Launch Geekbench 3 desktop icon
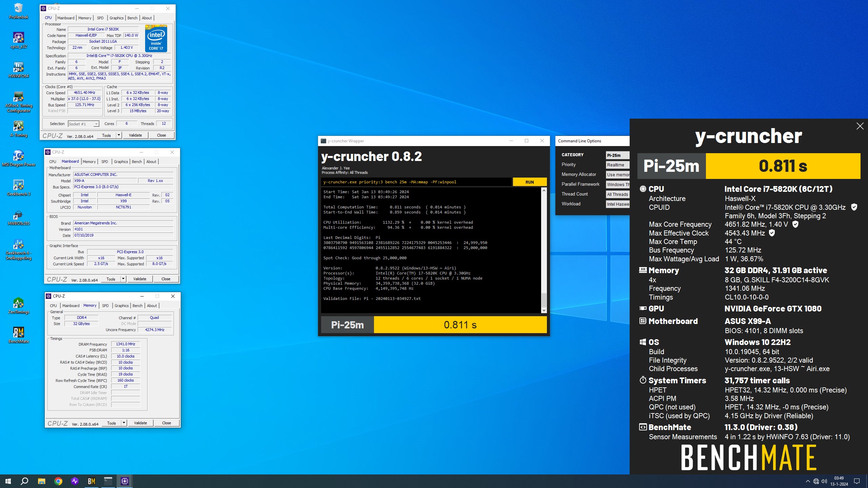The width and height of the screenshot is (868, 488). coord(19,188)
